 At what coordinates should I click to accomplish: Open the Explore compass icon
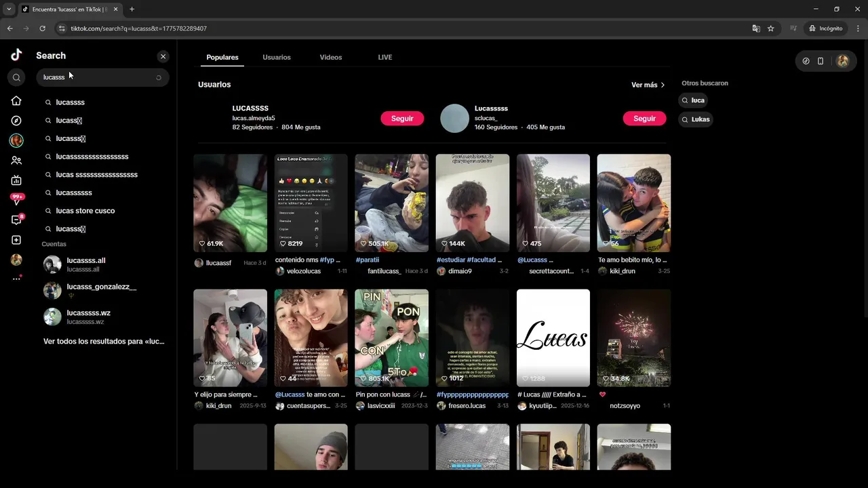tap(16, 121)
